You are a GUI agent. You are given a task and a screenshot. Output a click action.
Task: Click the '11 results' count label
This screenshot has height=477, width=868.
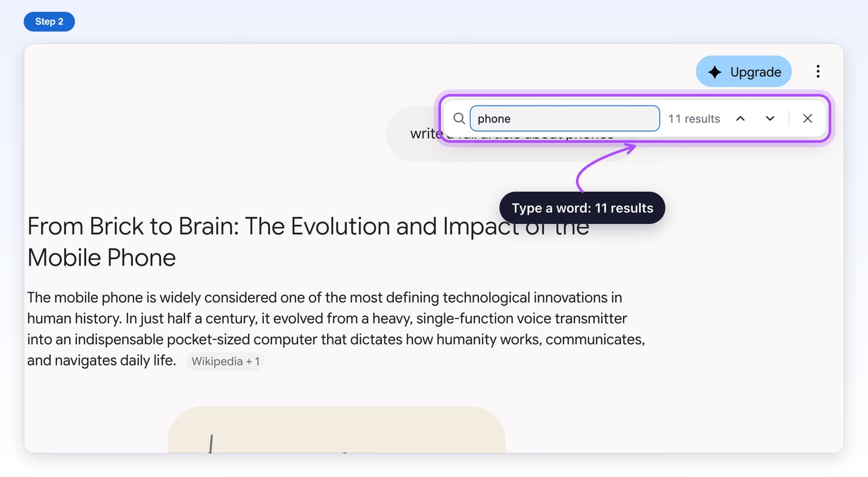pyautogui.click(x=694, y=119)
